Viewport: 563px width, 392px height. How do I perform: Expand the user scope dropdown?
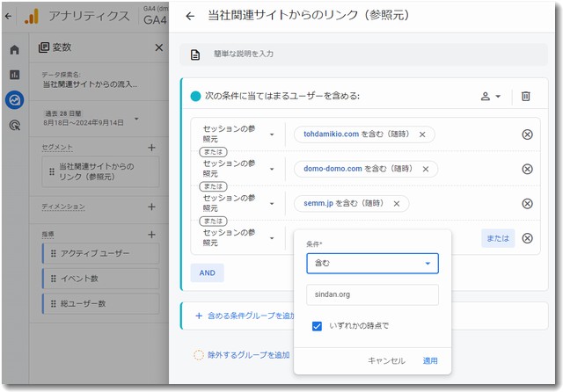pos(490,96)
